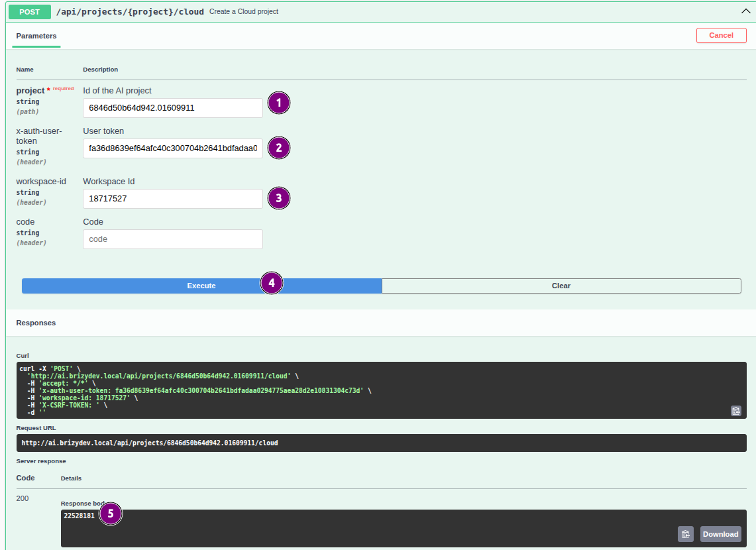Click the 200 response code

click(22, 498)
